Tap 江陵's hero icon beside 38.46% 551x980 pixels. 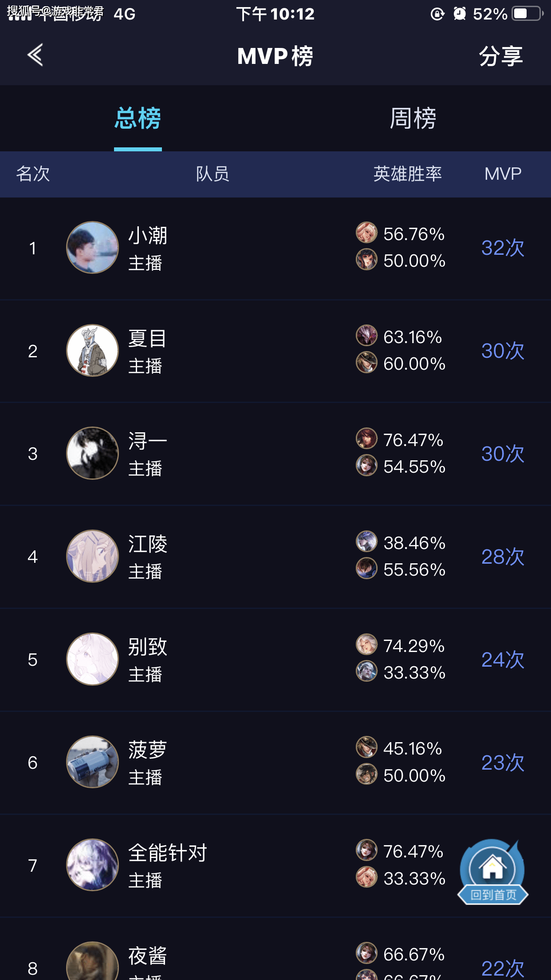[366, 541]
